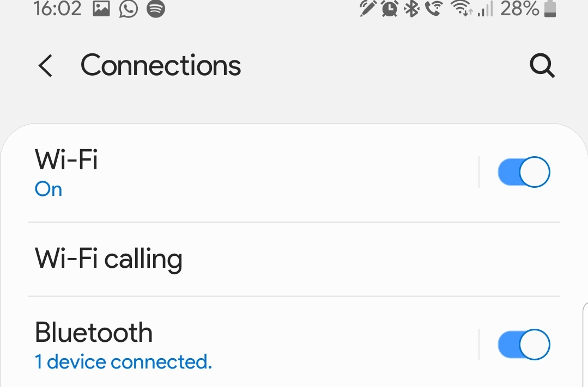Tap the alarm clock status icon
This screenshot has height=387, width=588.
click(x=390, y=9)
